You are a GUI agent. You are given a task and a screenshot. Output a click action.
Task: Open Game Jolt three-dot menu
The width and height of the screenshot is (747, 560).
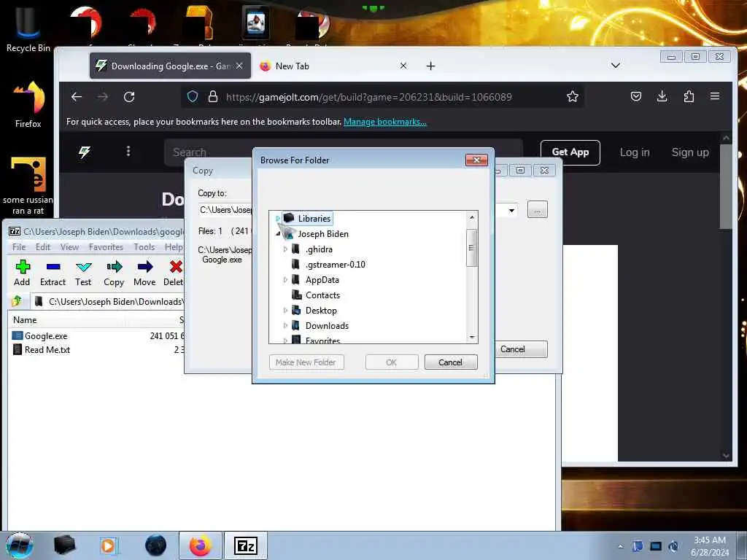[128, 151]
